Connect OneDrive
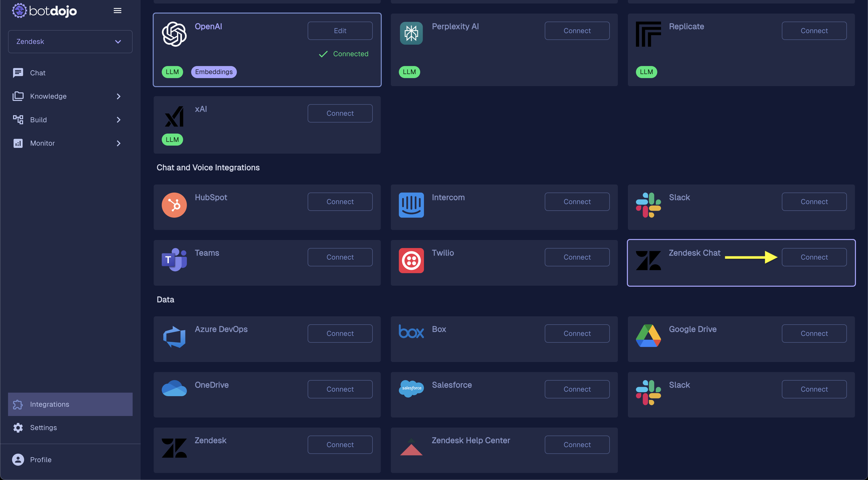 340,389
